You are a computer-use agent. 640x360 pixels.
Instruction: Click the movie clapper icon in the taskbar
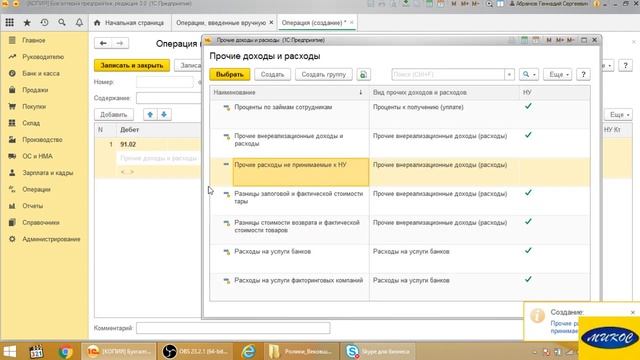click(36, 351)
